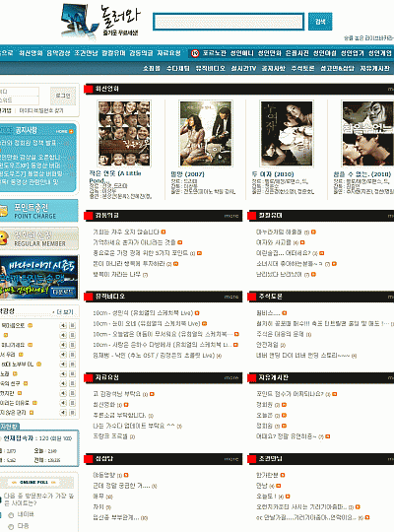Click the 로그인 login button
Screen dimensions: 394x532
pos(63,96)
